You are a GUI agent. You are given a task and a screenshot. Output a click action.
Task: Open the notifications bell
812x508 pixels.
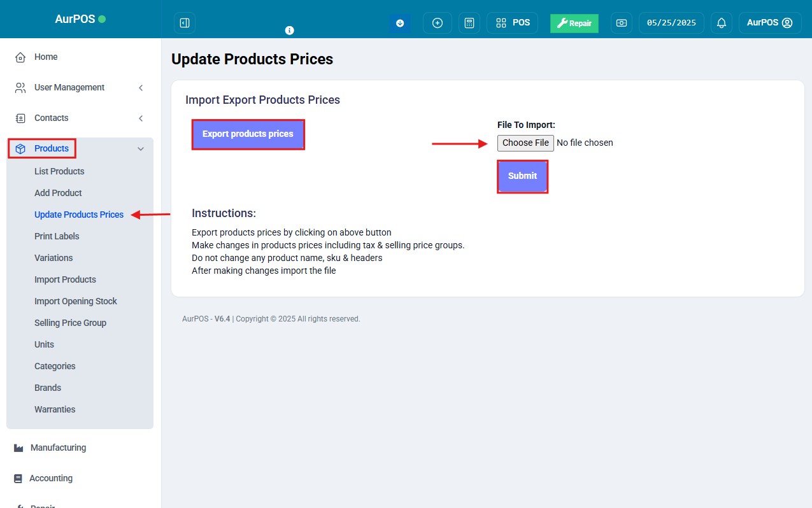(x=722, y=23)
